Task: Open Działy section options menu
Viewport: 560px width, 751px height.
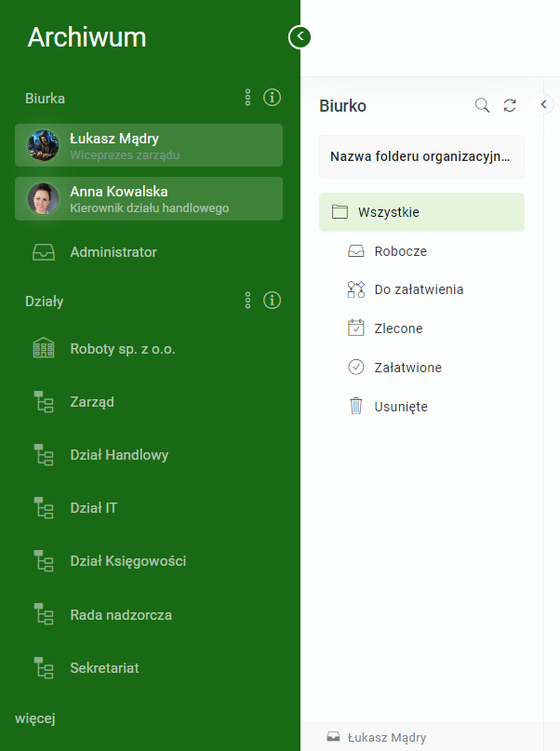Action: click(247, 301)
